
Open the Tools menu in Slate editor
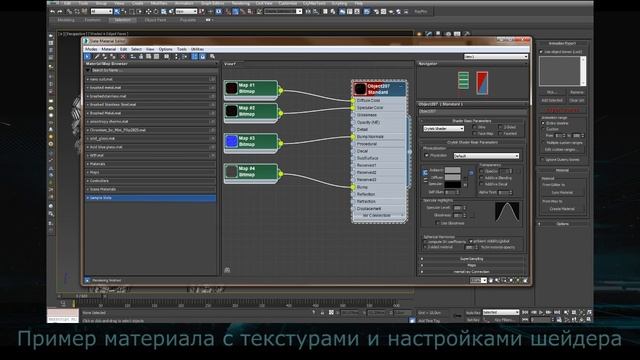coord(182,49)
